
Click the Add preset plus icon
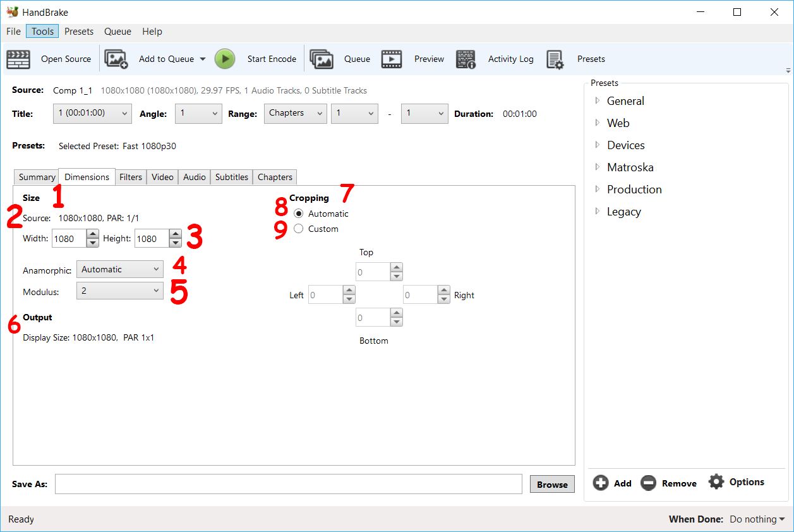(x=601, y=483)
